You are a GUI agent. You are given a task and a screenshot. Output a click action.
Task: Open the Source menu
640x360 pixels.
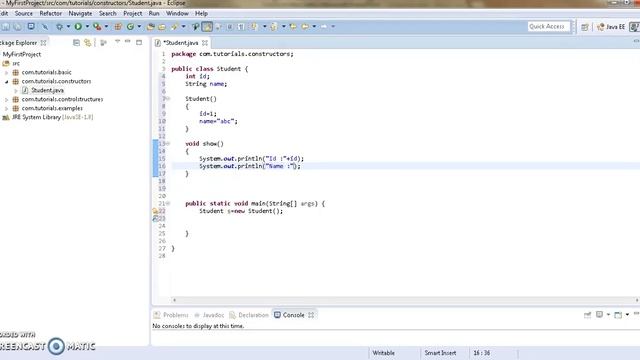click(x=24, y=13)
